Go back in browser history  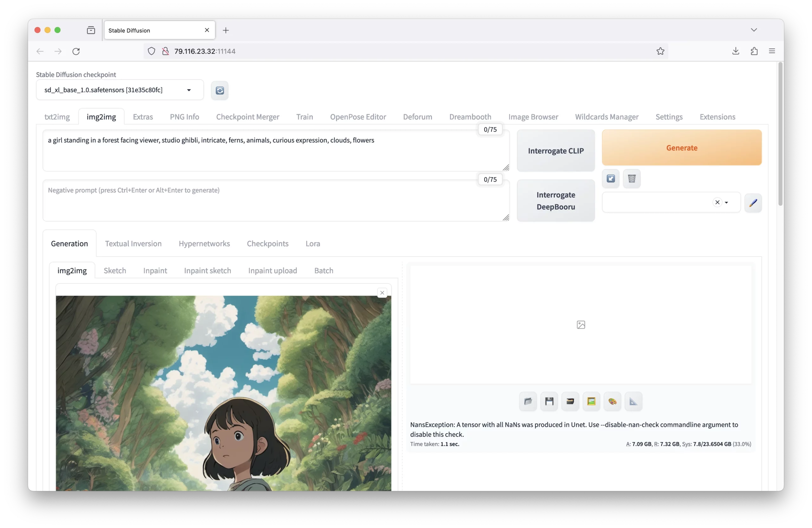(40, 51)
